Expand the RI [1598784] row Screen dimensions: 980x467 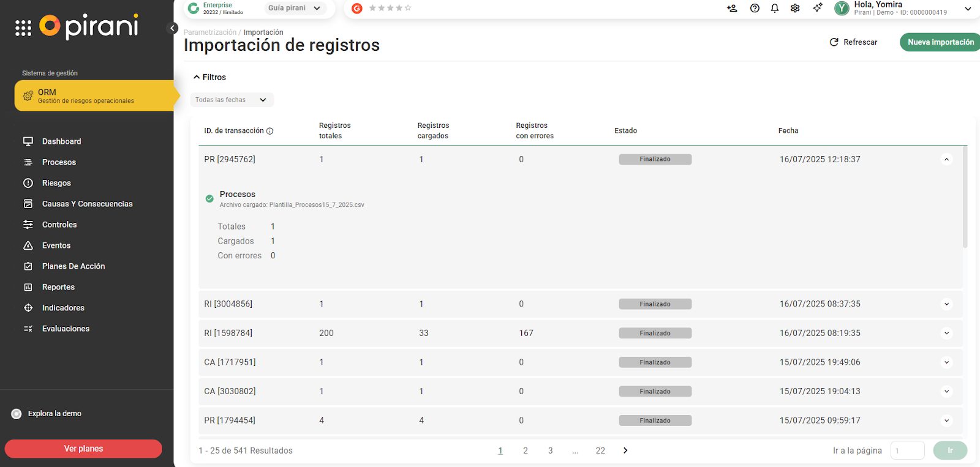[946, 334]
